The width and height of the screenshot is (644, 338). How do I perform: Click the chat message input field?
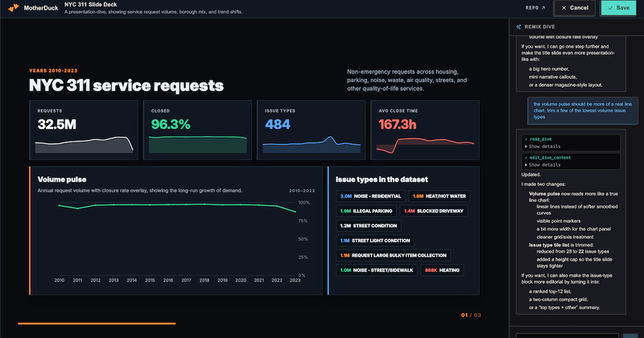[568, 336]
